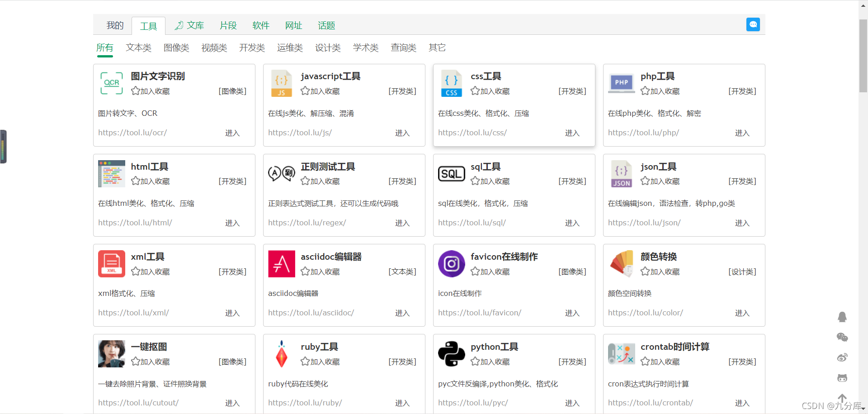The height and width of the screenshot is (414, 868).
Task: Filter by 文本类 category
Action: click(x=138, y=48)
